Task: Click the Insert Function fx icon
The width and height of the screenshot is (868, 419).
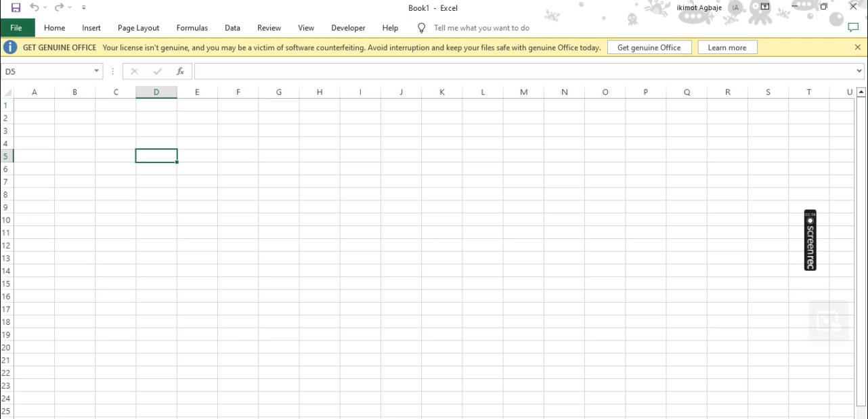Action: pyautogui.click(x=180, y=71)
